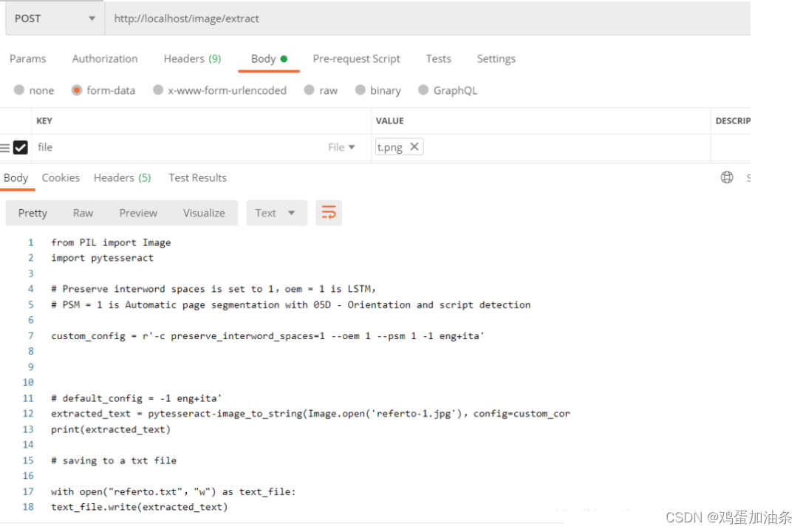Screen dimensions: 803x532
Task: Select the raw body option
Action: coord(309,90)
